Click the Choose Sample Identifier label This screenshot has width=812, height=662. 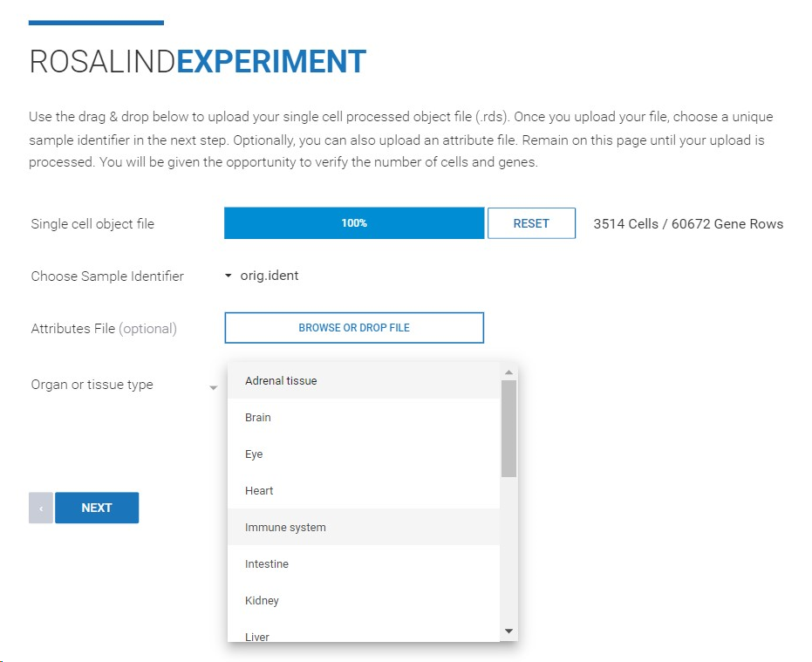tap(107, 276)
